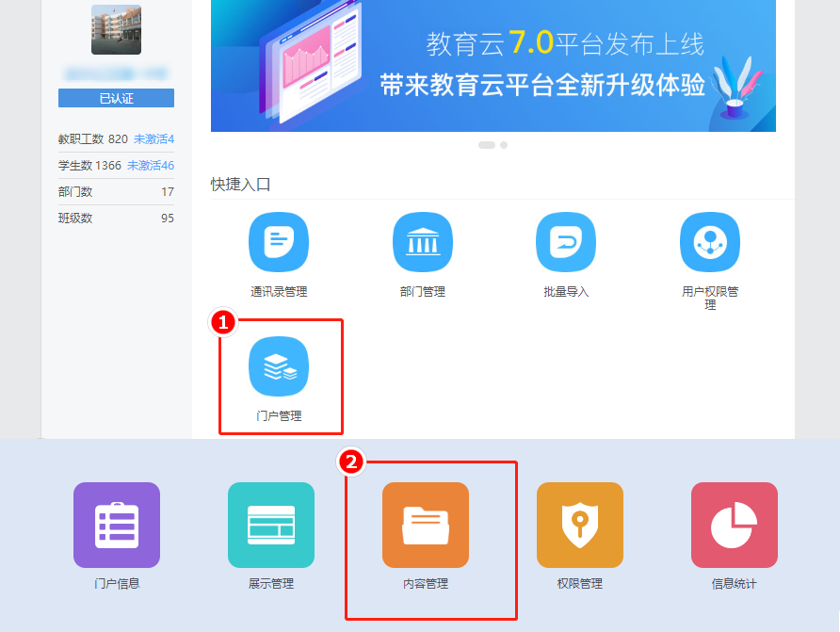Image resolution: width=840 pixels, height=632 pixels.
Task: Click the blurred school name text
Action: tap(116, 73)
